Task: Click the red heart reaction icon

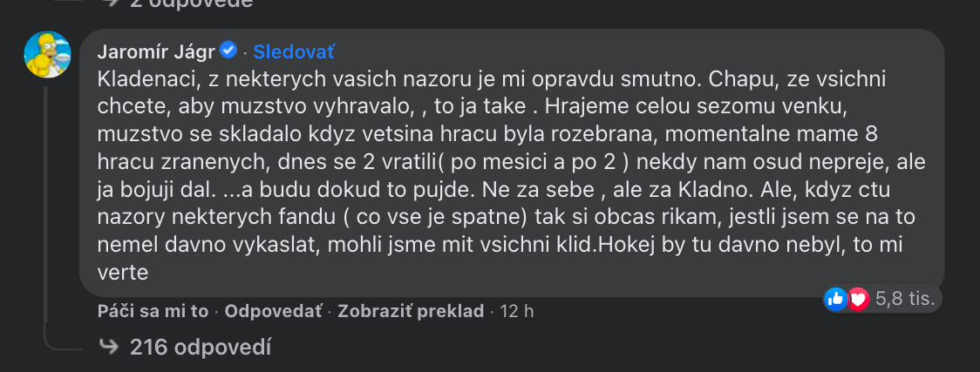Action: pyautogui.click(x=858, y=300)
